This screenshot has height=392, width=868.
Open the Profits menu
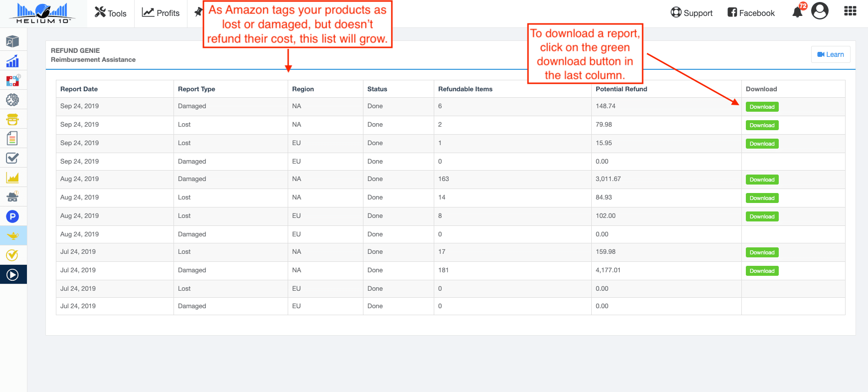[x=161, y=13]
